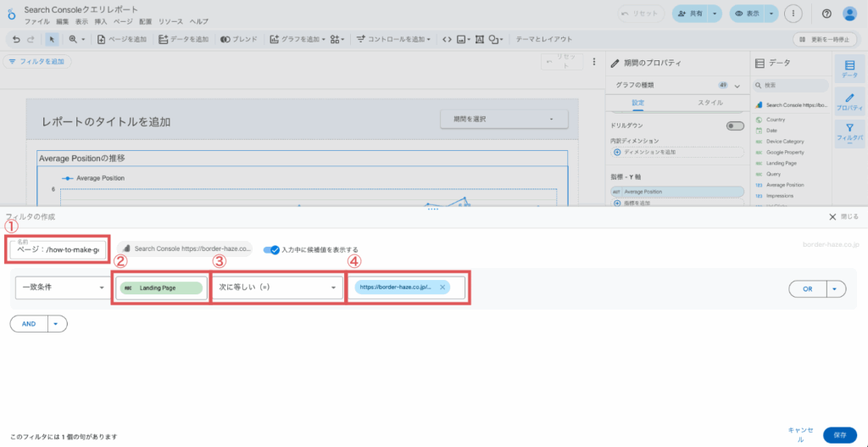The image size is (868, 447).
Task: Open Theme and layout (テーマとレイアウト)
Action: [x=544, y=39]
